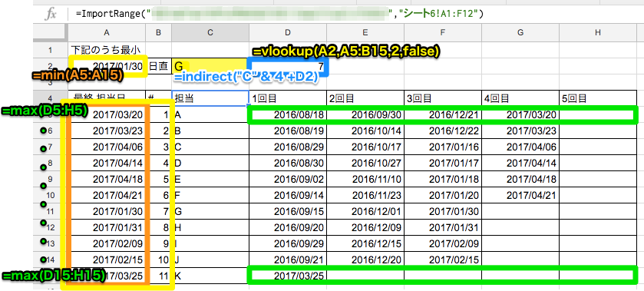This screenshot has height=291, width=644.
Task: Select 2017/02/15 in the 3回目 column
Action: 442,260
